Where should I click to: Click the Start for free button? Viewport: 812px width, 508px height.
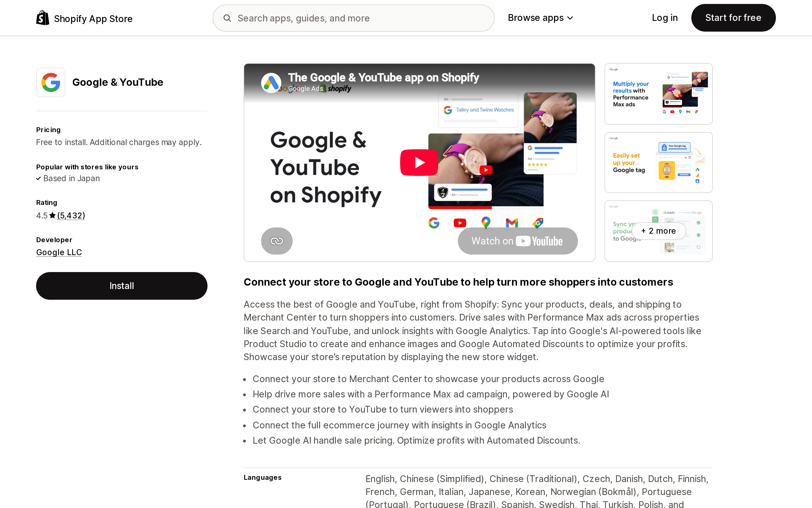(x=733, y=18)
